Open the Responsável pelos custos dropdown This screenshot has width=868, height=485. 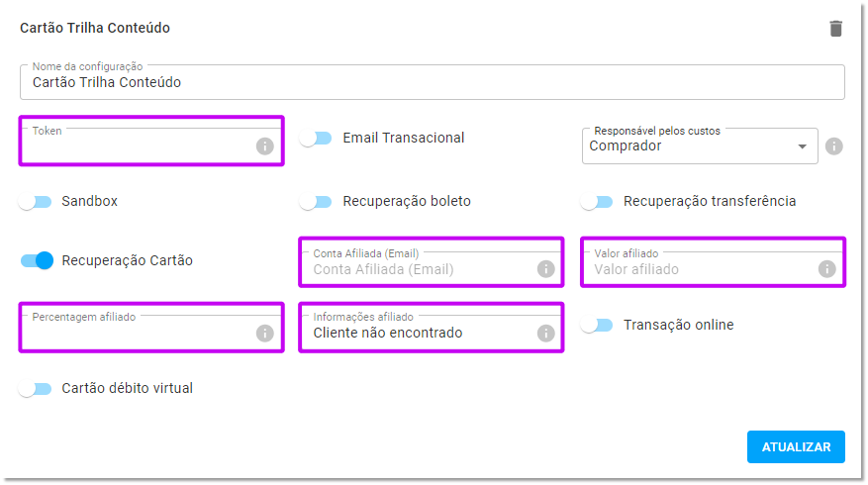click(700, 146)
